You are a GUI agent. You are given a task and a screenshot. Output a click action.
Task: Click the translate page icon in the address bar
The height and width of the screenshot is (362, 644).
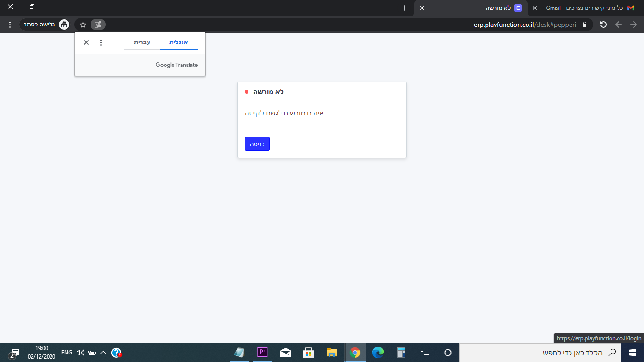tap(98, 25)
